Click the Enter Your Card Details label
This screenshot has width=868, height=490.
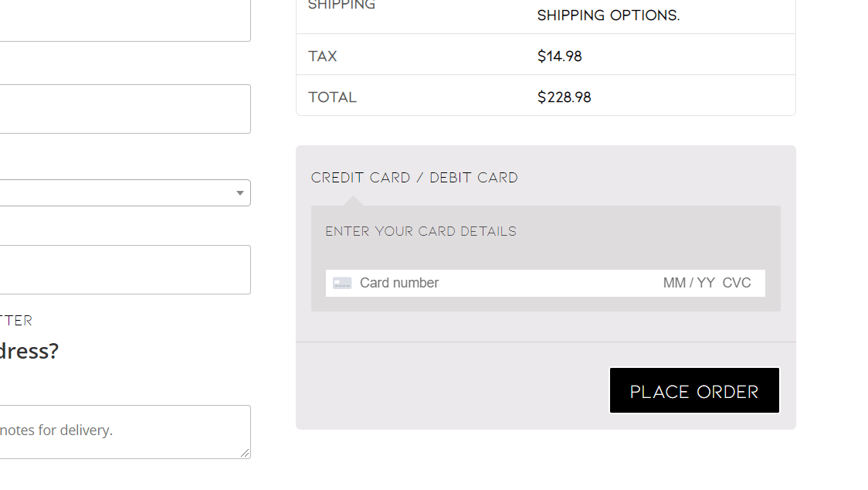tap(421, 231)
